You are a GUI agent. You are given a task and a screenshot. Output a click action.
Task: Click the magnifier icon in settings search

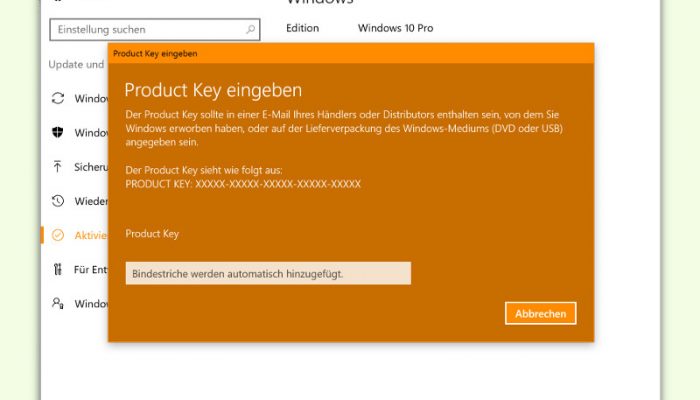point(250,29)
